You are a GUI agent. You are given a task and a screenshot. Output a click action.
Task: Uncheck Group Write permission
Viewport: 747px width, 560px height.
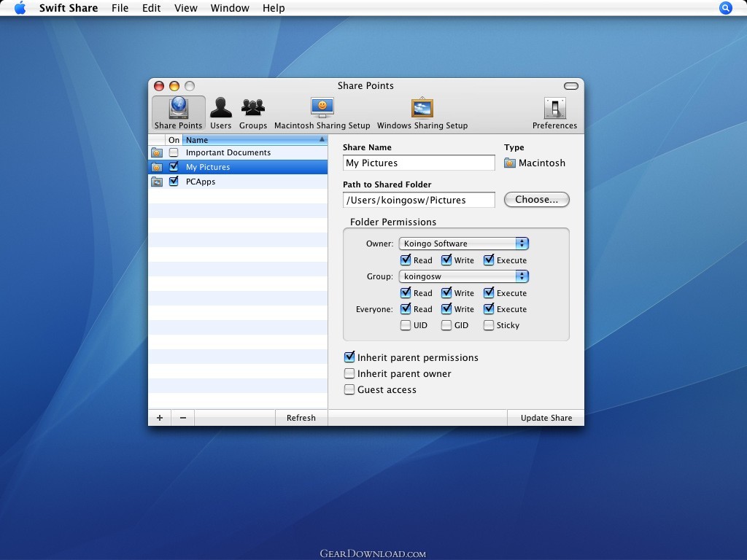(x=446, y=293)
